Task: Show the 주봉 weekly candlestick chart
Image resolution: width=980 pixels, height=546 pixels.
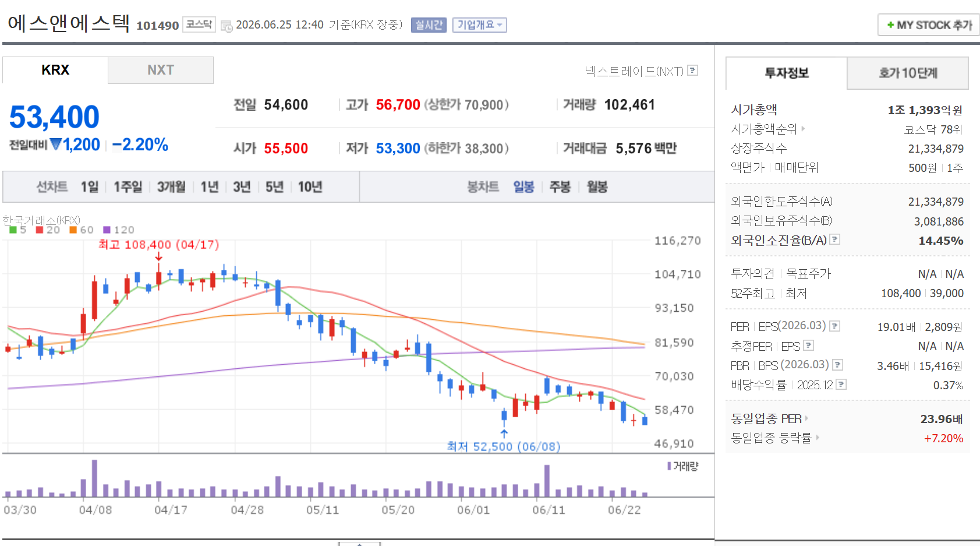Action: pos(560,187)
